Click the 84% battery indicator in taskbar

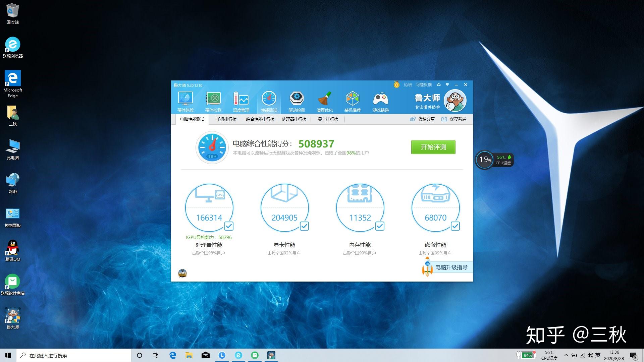pos(526,355)
